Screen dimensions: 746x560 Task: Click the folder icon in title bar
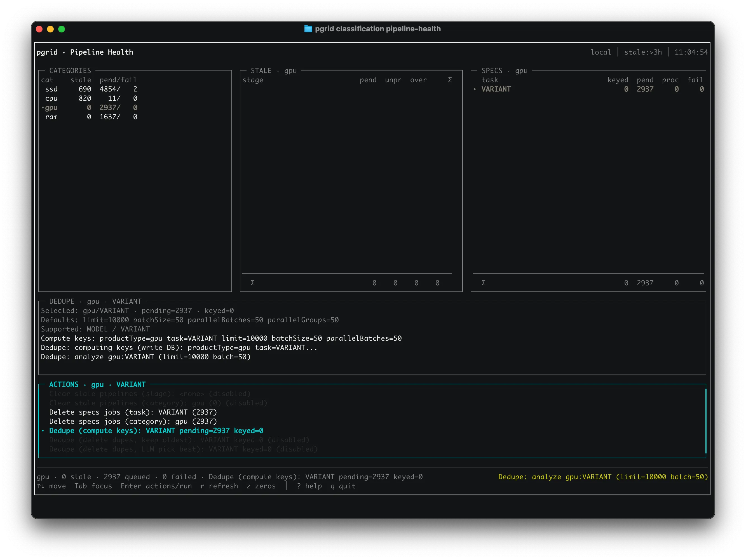308,29
